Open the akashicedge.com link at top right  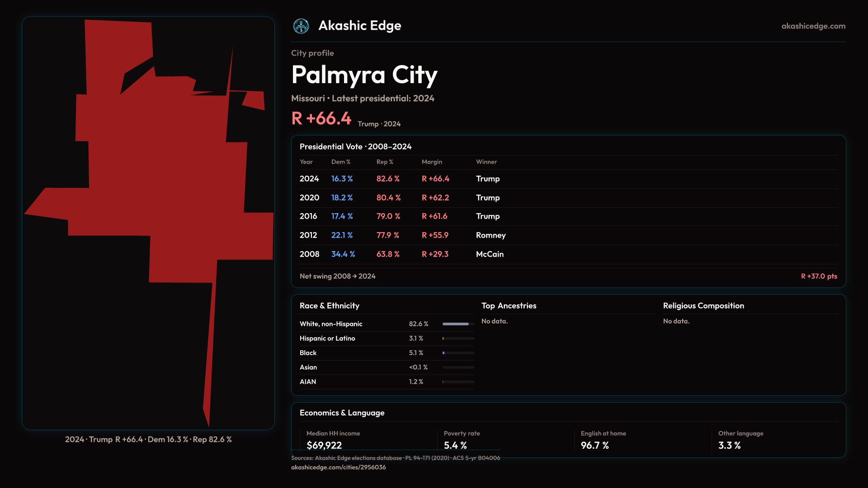point(813,26)
